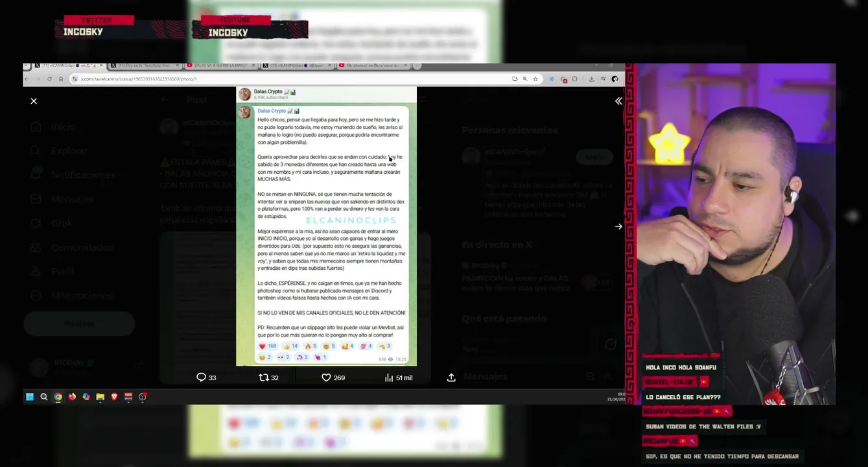The height and width of the screenshot is (467, 868).
Task: Open Brave browser from the taskbar
Action: [114, 397]
